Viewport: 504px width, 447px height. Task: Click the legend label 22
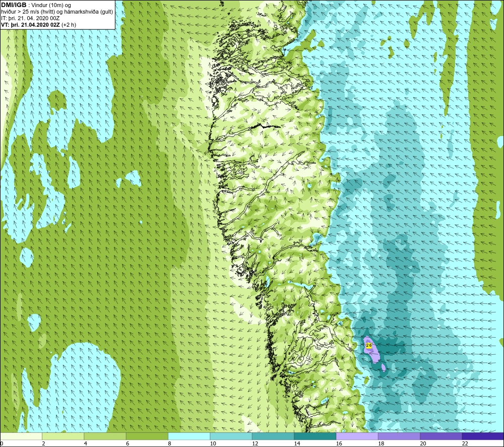pos(465,443)
